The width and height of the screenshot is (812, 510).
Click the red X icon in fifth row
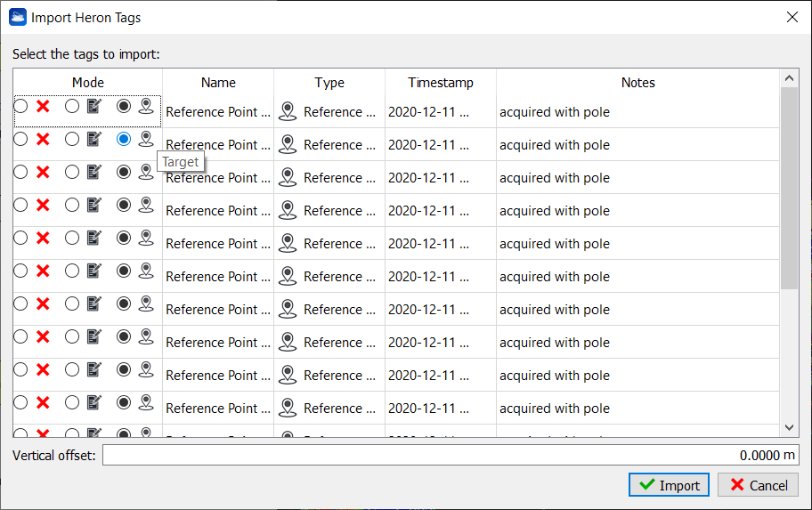point(42,239)
